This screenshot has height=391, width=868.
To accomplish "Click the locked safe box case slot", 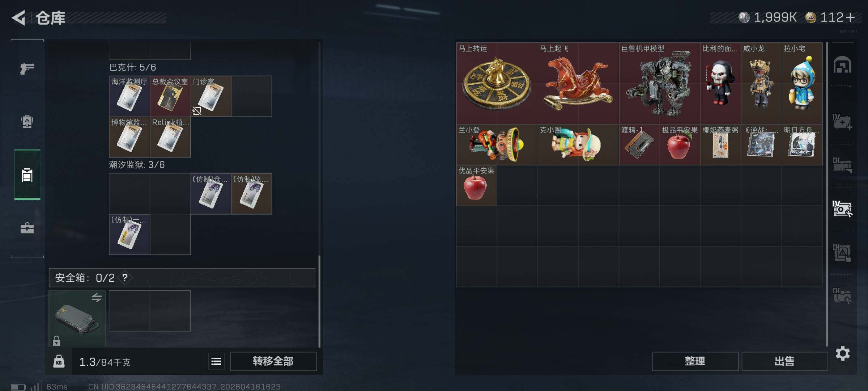I will (77, 319).
